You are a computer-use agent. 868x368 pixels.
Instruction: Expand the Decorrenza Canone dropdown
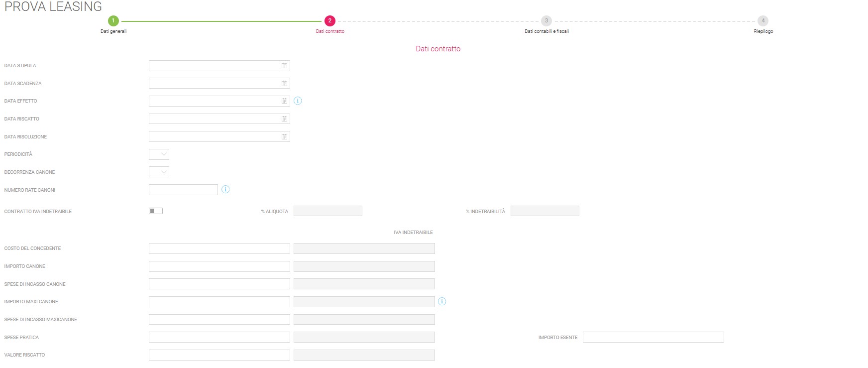click(x=159, y=172)
